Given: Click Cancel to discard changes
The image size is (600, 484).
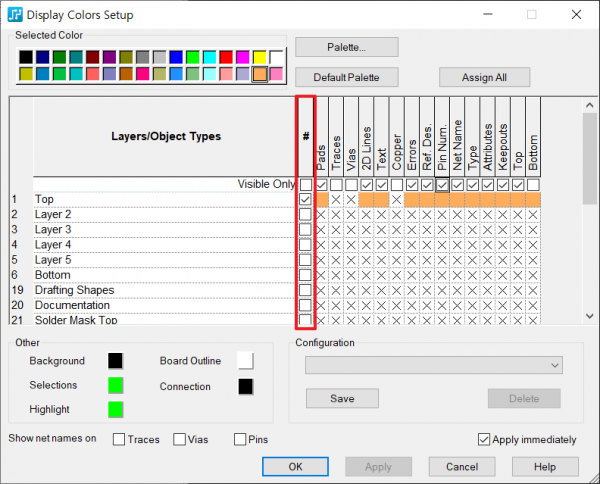Looking at the screenshot, I should pyautogui.click(x=462, y=467).
